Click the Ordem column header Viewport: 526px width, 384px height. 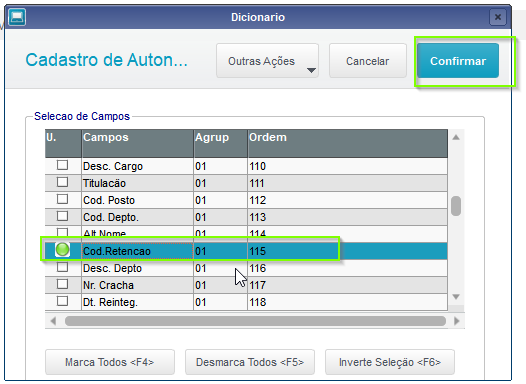coord(348,143)
